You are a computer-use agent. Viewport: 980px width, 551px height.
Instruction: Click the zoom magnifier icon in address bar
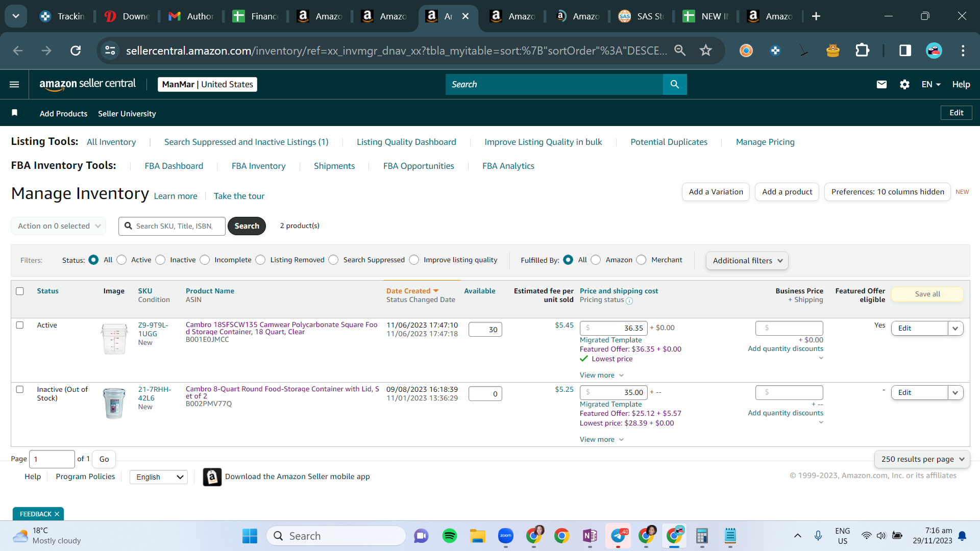tap(680, 51)
